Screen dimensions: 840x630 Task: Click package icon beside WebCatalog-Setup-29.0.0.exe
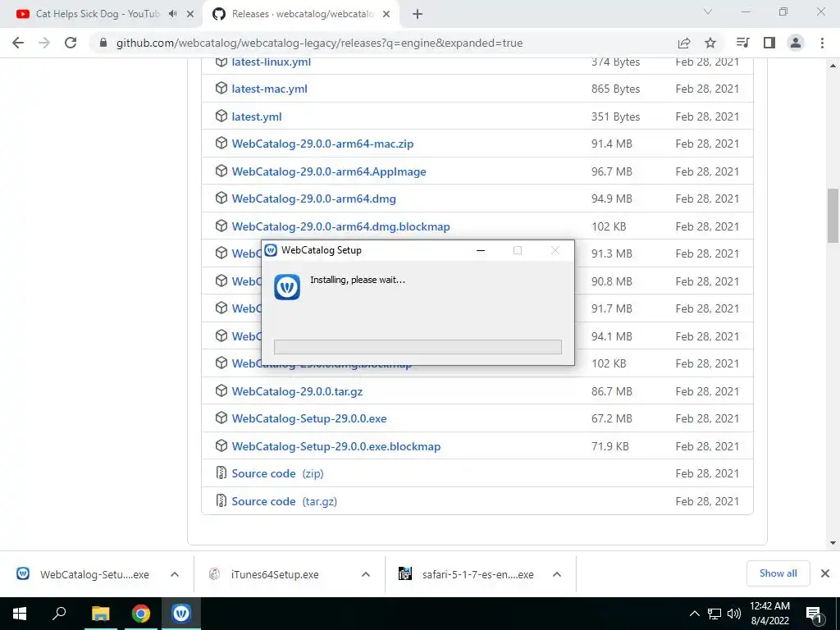pos(221,418)
